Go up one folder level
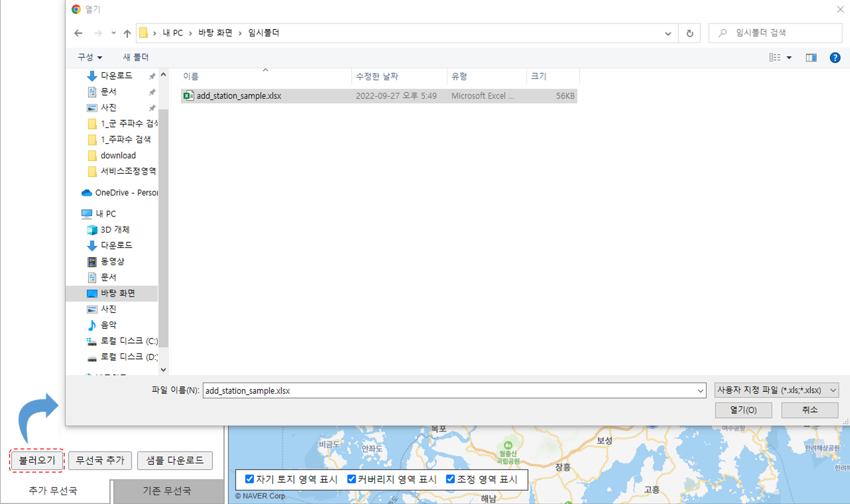Screen dimensions: 850x504 click(127, 33)
